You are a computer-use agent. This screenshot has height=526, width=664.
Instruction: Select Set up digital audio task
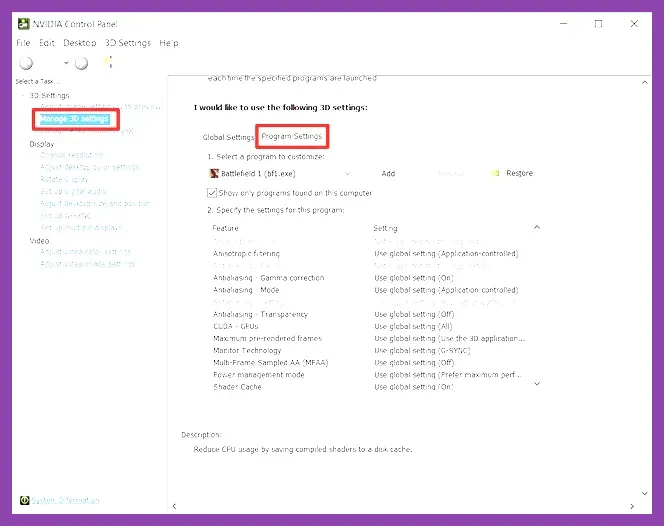73,191
